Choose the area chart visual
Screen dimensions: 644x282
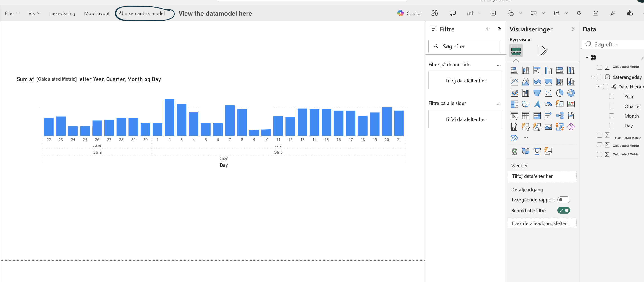coord(525,82)
